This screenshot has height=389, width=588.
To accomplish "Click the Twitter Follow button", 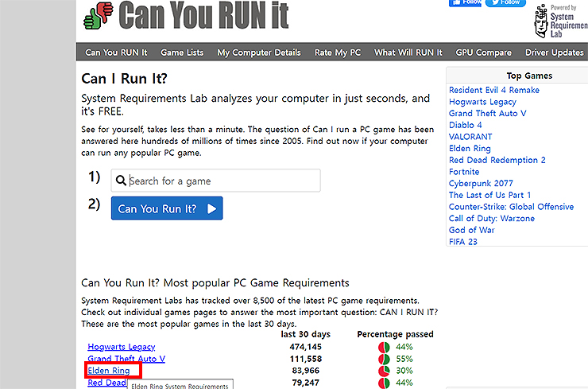I will (x=505, y=3).
